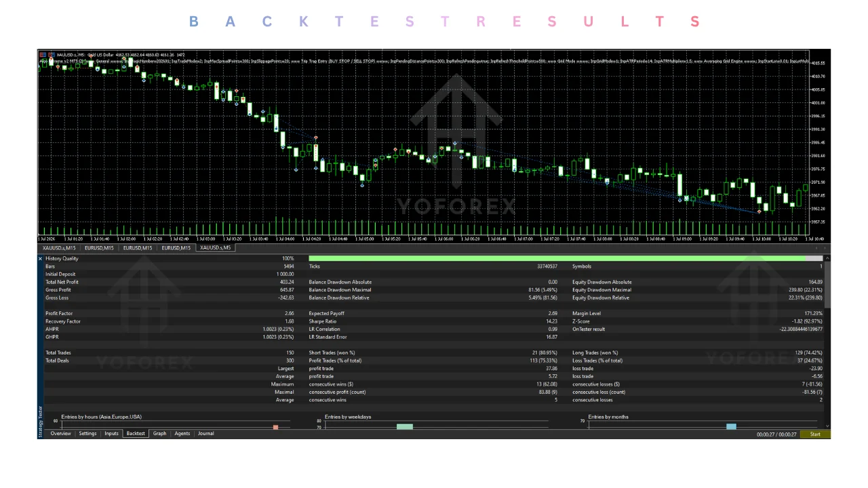
Task: Click the Symbols label in report
Action: [x=582, y=266]
